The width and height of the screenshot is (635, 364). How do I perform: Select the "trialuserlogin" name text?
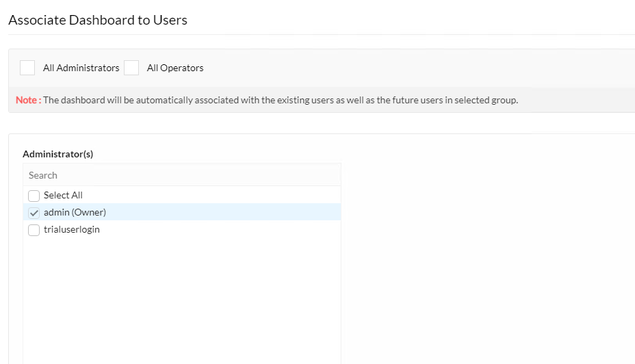(x=71, y=230)
